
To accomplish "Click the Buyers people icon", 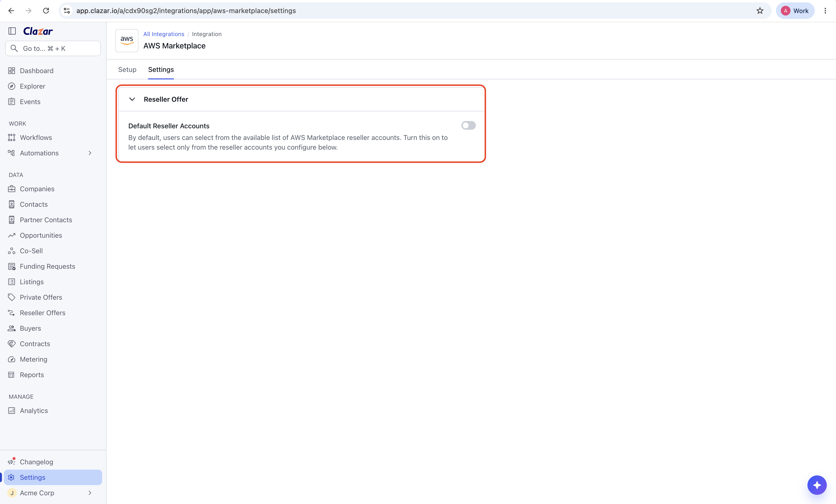I will (12, 328).
